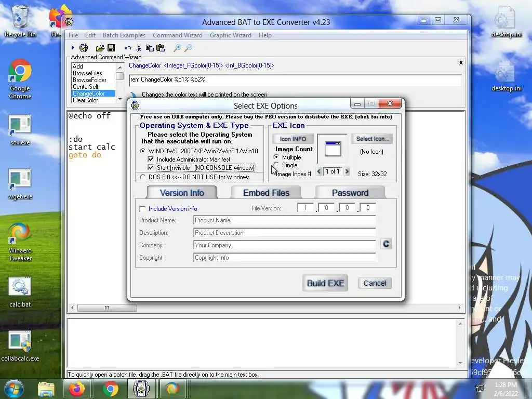Open the Command Wizard menu
This screenshot has width=532, height=399.
(178, 35)
